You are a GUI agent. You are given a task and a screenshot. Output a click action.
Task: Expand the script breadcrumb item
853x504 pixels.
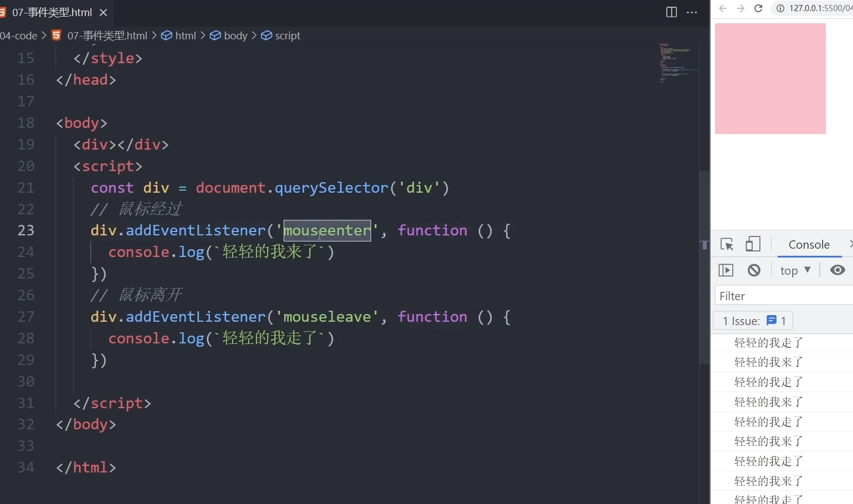[x=286, y=35]
